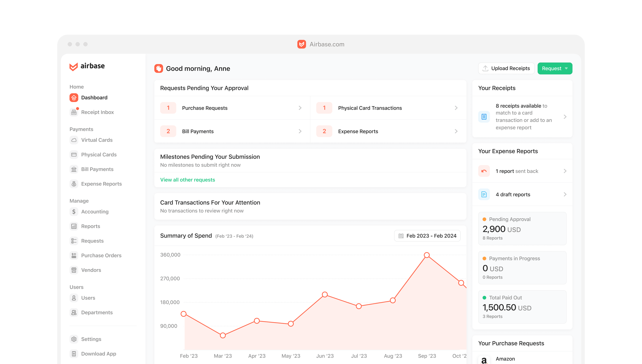Screen dimensions: 642x364
Task: Click the Upload Receipts button
Action: (x=506, y=68)
